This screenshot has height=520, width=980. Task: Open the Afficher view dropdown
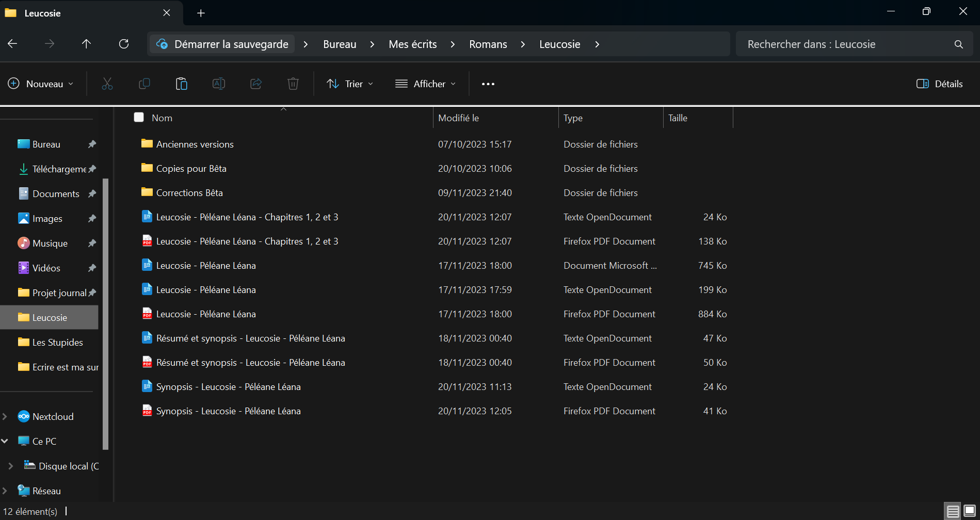tap(425, 84)
